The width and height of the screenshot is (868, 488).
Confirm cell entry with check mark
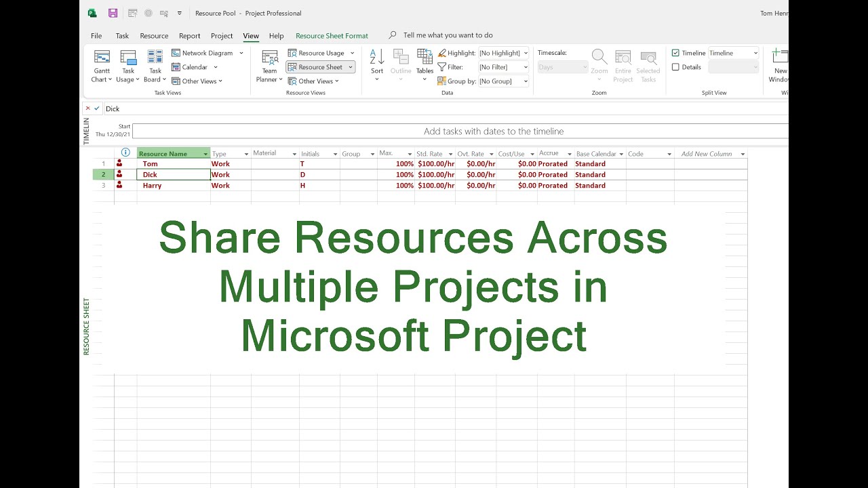[x=97, y=108]
